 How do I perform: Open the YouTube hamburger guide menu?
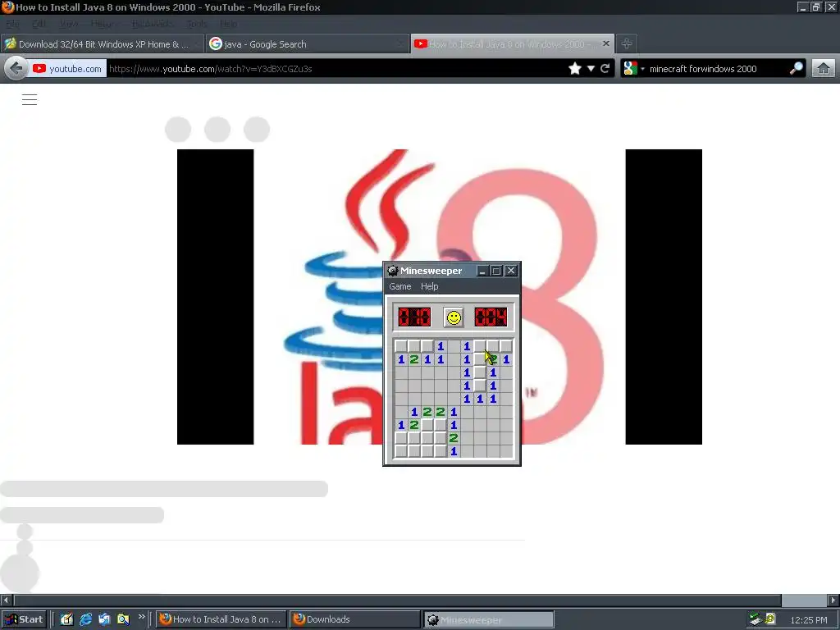pos(30,99)
